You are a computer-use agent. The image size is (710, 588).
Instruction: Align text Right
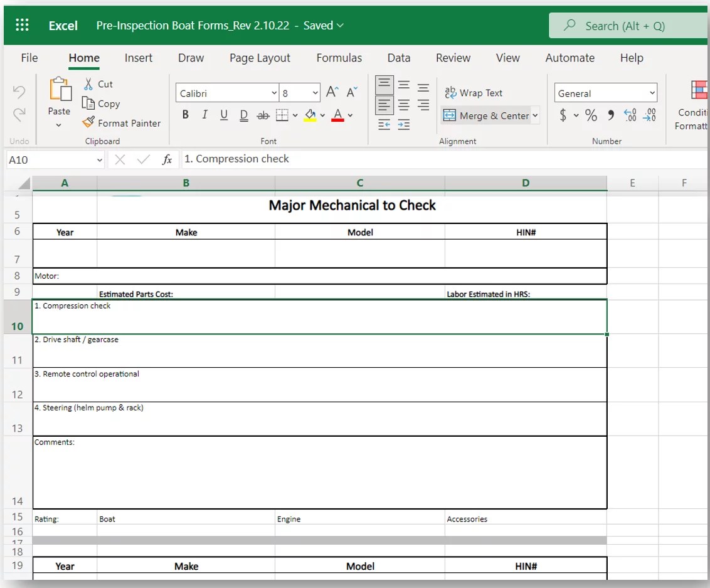tap(423, 105)
